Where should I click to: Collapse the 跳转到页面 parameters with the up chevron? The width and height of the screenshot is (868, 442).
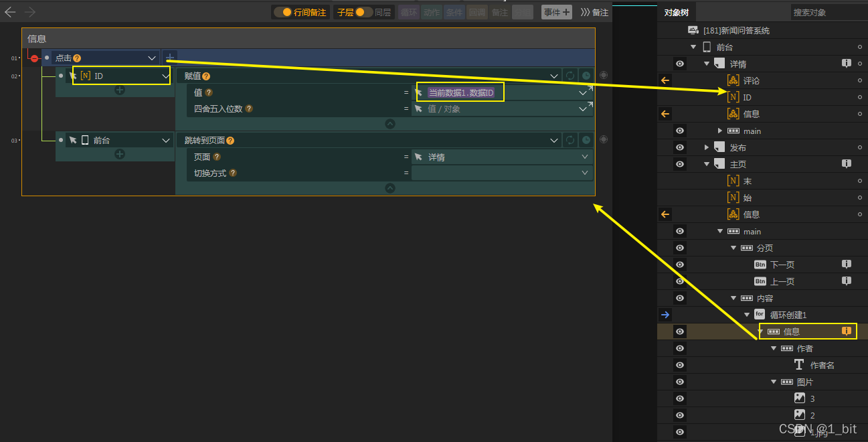[x=390, y=188]
